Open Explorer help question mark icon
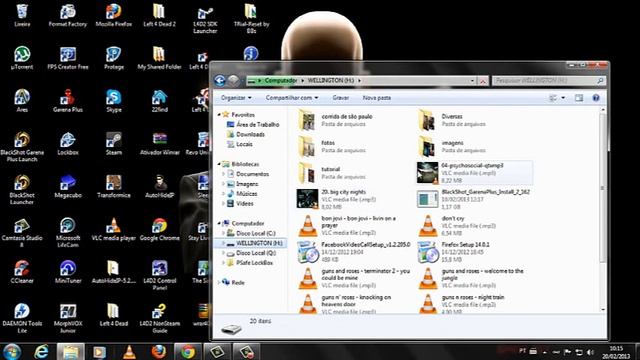Viewport: 640px width, 360px height. tap(596, 98)
